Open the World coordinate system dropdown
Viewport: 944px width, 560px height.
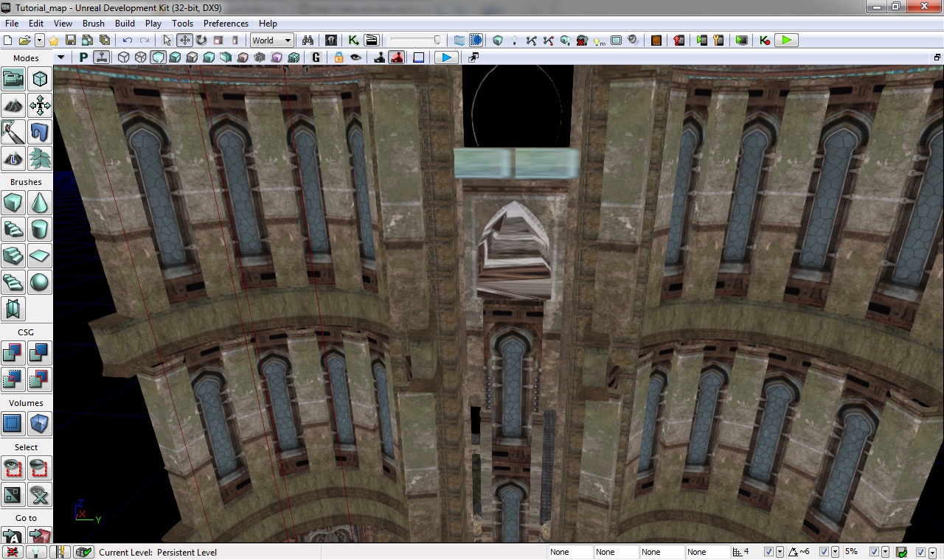click(x=272, y=41)
